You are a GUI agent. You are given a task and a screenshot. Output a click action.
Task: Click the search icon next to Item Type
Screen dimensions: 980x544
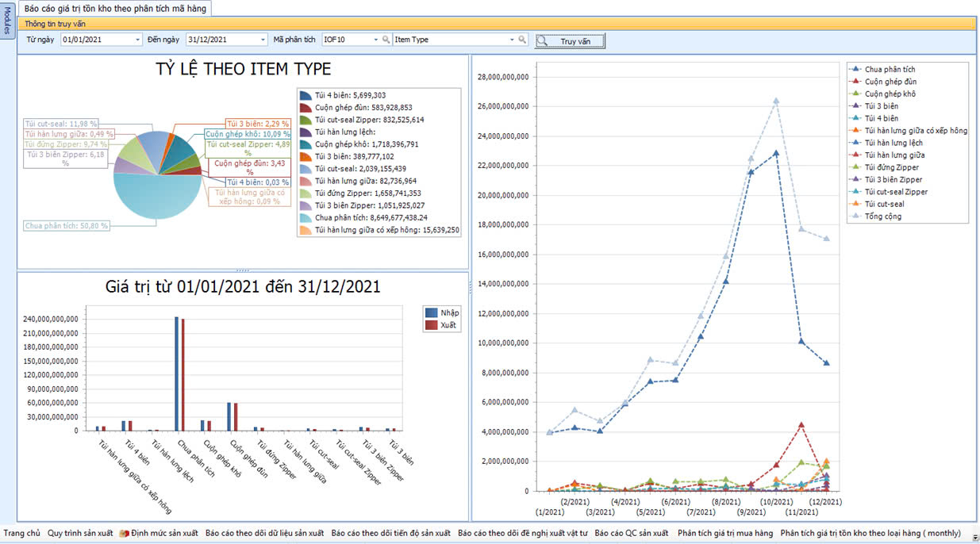coord(522,40)
